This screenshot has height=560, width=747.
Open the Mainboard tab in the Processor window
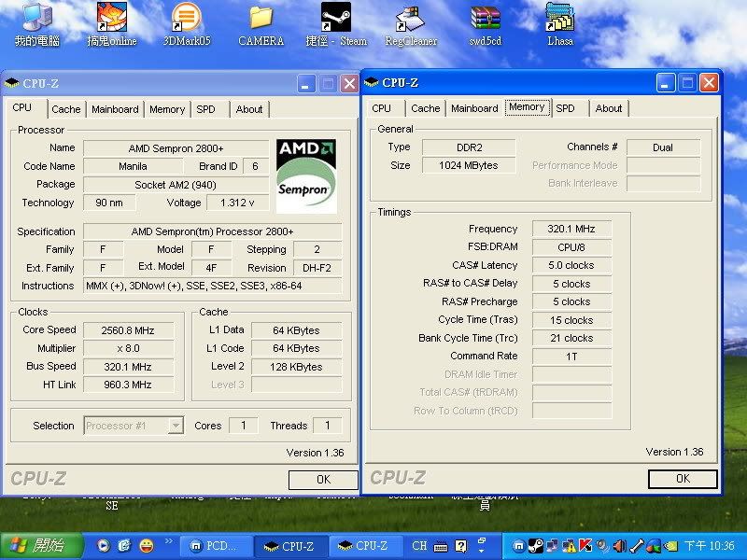click(x=115, y=109)
